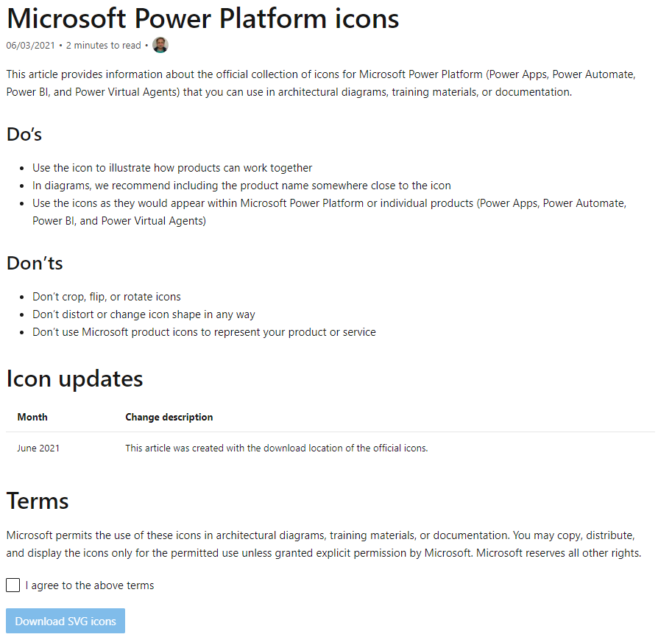Click the Do's heading
This screenshot has width=672, height=637.
pos(24,134)
